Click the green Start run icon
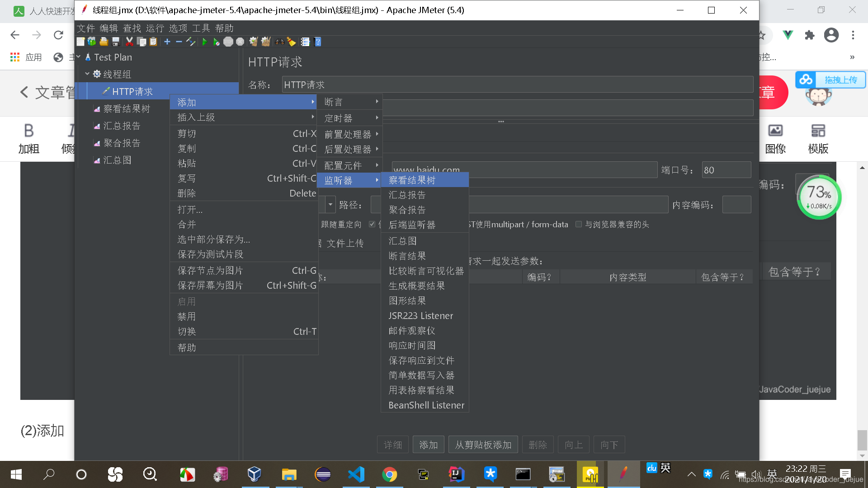 coord(205,42)
